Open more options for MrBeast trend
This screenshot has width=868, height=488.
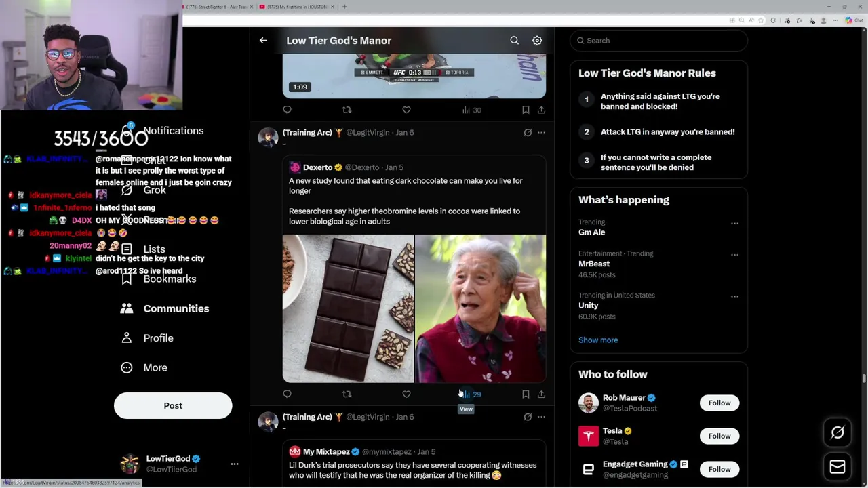point(734,255)
